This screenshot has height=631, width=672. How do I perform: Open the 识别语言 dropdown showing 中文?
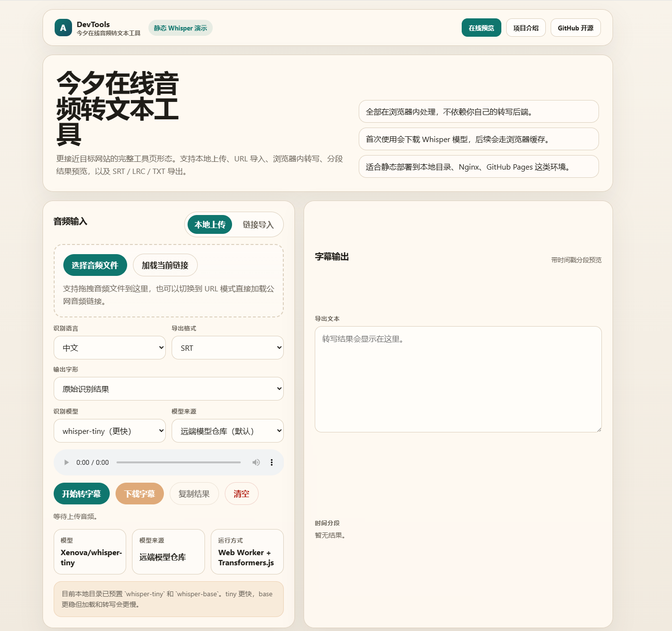click(x=110, y=348)
